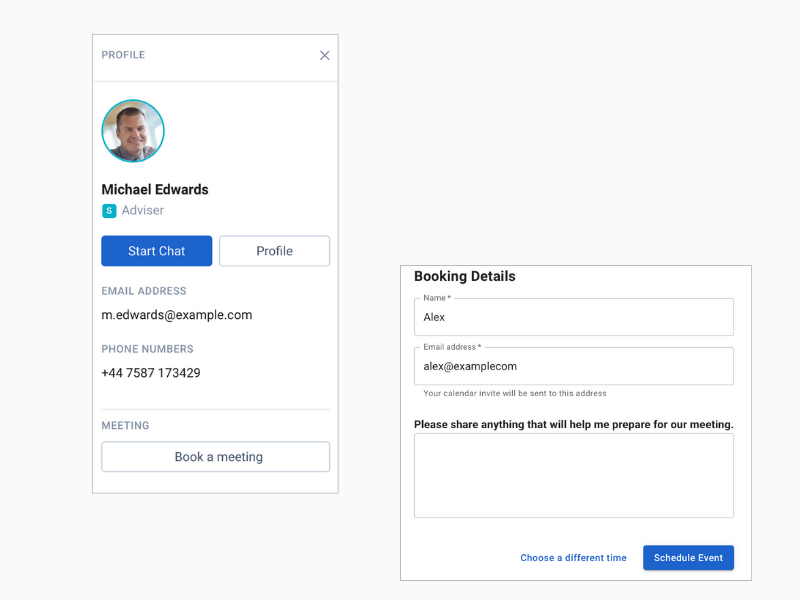The height and width of the screenshot is (600, 800).
Task: Choose a different time link
Action: pyautogui.click(x=573, y=558)
